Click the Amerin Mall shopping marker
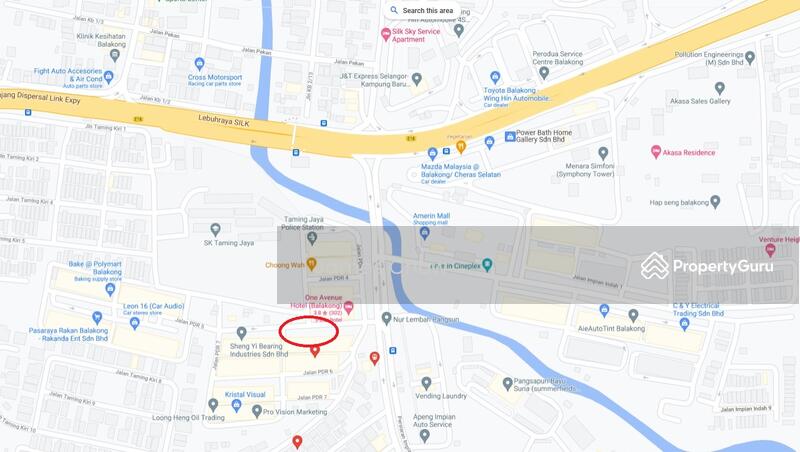Image resolution: width=800 pixels, height=452 pixels. pyautogui.click(x=424, y=234)
